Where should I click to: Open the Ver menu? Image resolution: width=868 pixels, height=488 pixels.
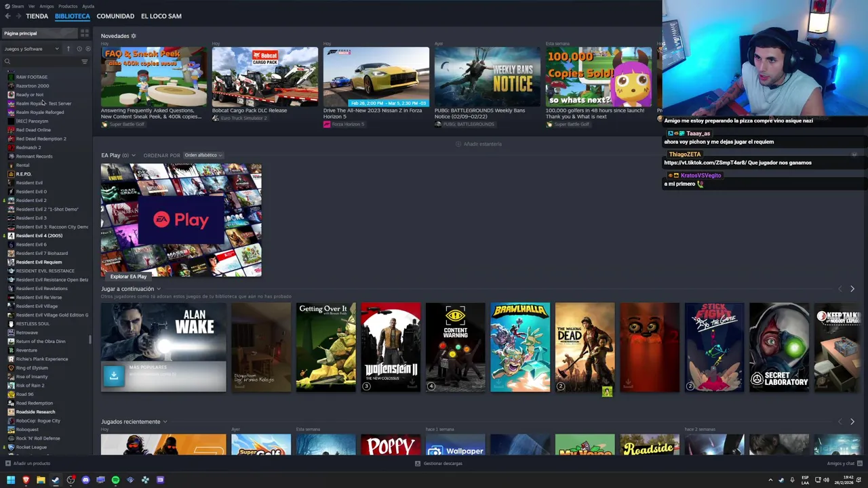[32, 6]
